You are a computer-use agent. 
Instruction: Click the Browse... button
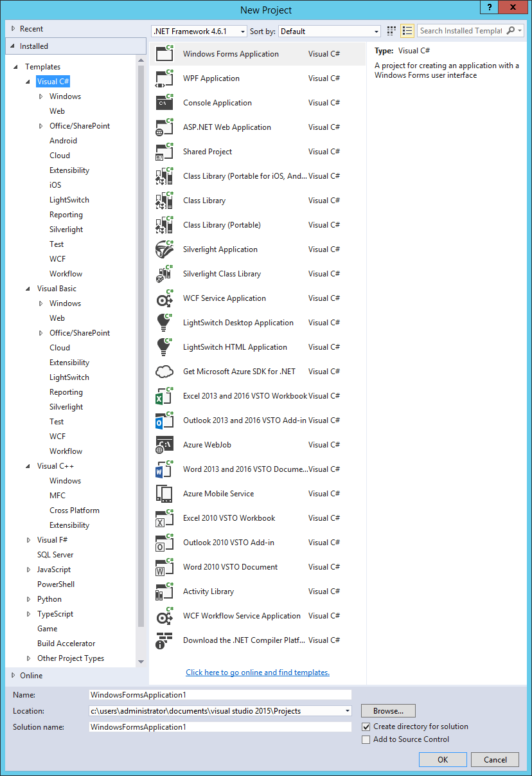(388, 711)
